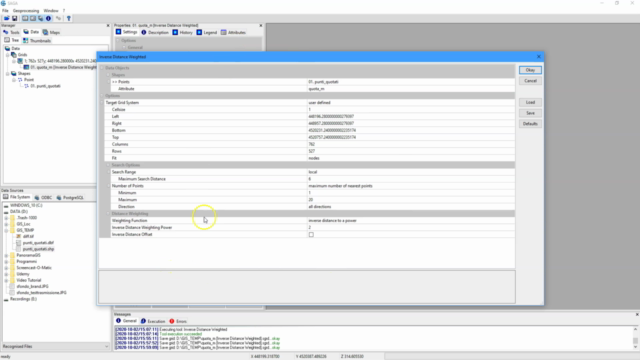Switch to Tree view tab
Screen dimensions: 640x360
point(12,40)
